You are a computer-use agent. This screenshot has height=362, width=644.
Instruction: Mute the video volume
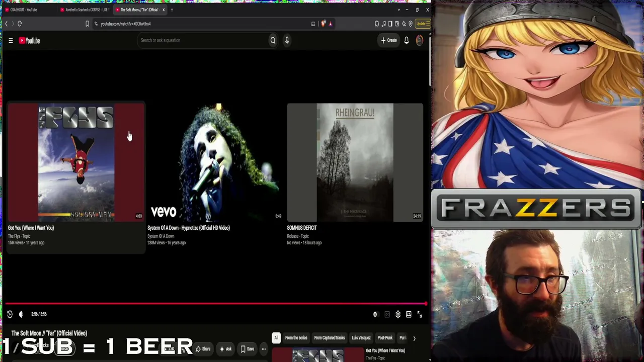pos(21,314)
